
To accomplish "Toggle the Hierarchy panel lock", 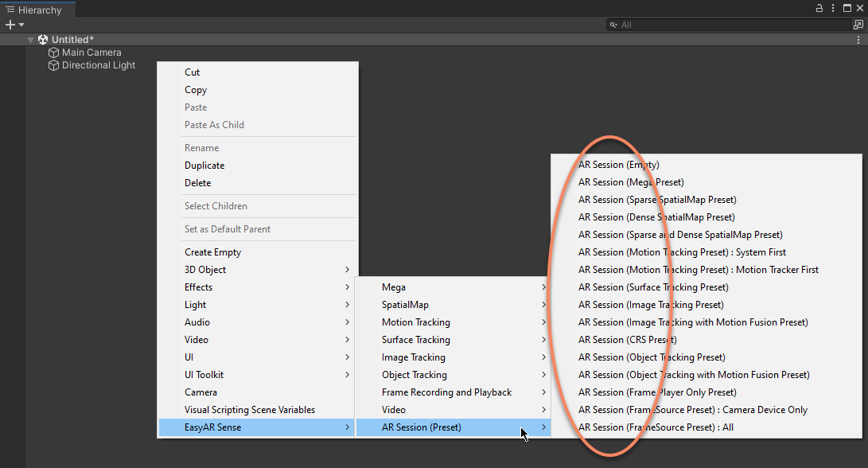I will point(819,8).
